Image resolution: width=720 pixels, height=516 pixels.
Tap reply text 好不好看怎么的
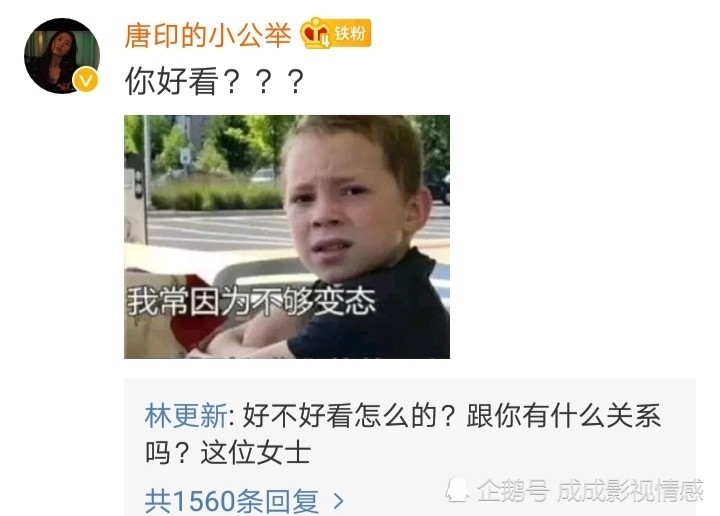[339, 416]
